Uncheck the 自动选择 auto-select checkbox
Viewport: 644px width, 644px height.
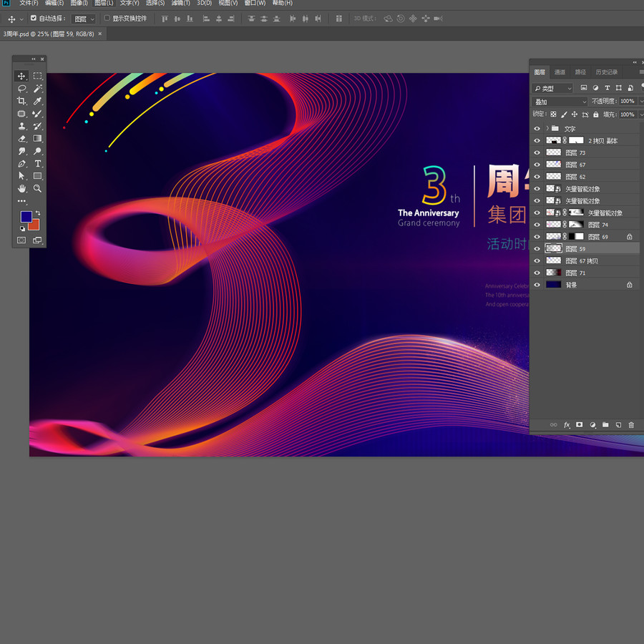(x=33, y=18)
